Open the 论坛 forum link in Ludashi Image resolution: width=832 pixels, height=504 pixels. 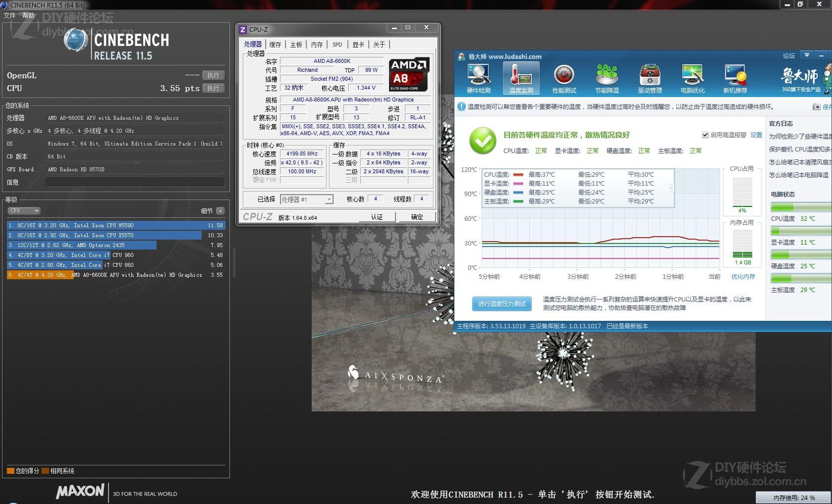(x=789, y=56)
